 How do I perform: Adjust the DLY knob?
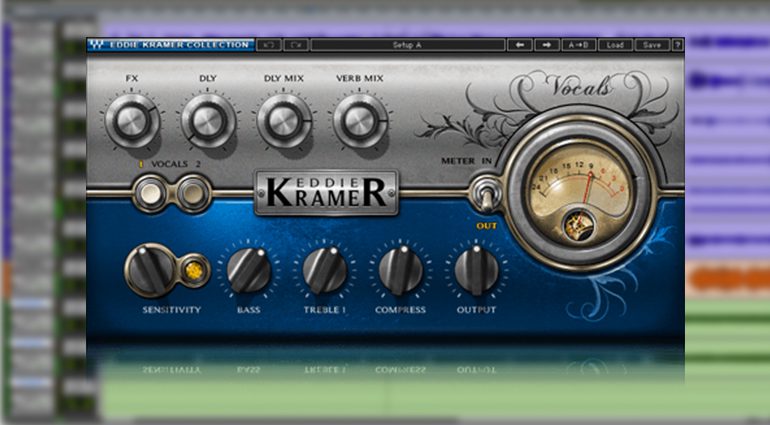tap(208, 120)
